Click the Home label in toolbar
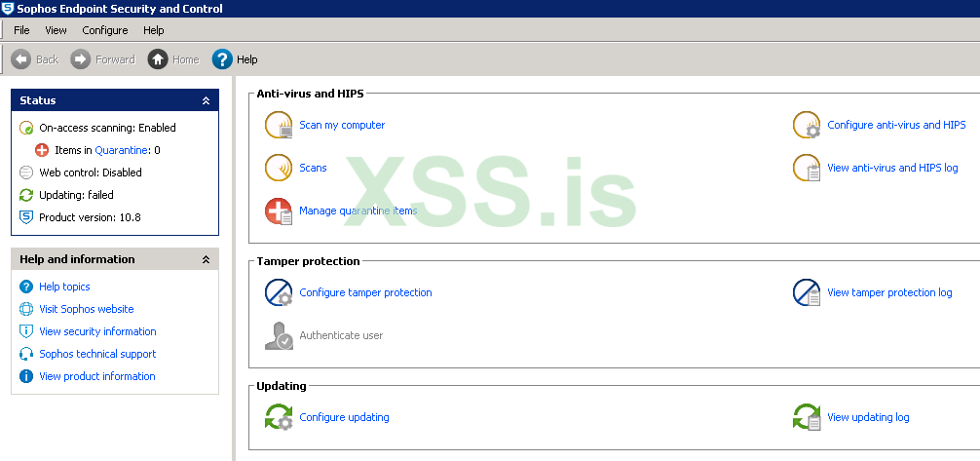Image resolution: width=980 pixels, height=461 pixels. [x=186, y=59]
